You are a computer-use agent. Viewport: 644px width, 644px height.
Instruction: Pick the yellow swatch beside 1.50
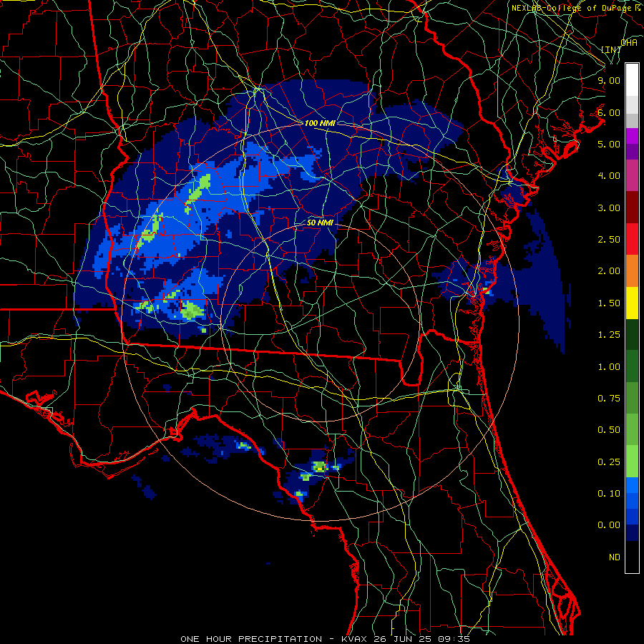point(632,303)
